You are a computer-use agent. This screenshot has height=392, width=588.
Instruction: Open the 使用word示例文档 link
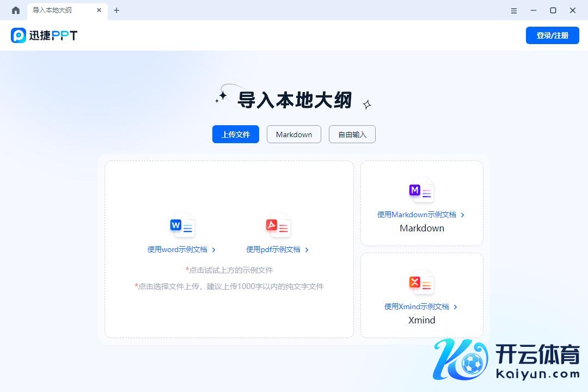click(177, 249)
